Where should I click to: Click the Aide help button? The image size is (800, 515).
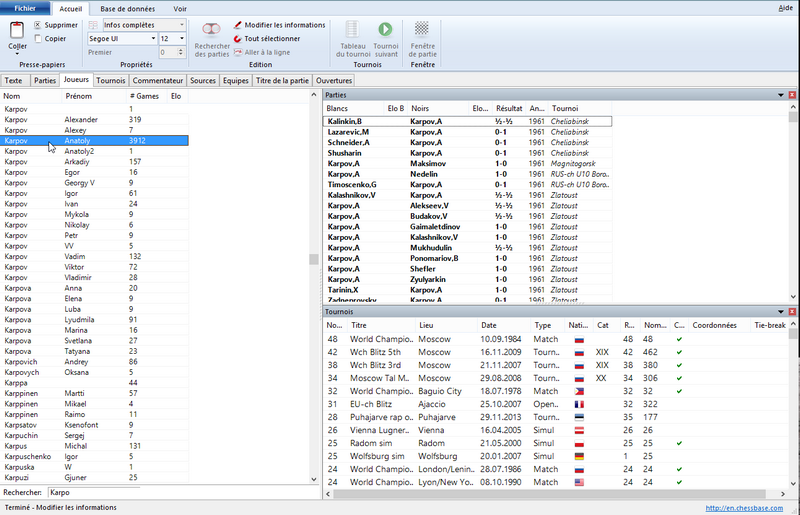[x=786, y=7]
